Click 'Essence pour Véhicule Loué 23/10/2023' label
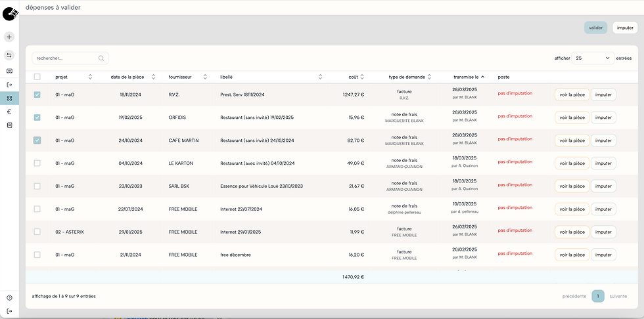 click(262, 186)
